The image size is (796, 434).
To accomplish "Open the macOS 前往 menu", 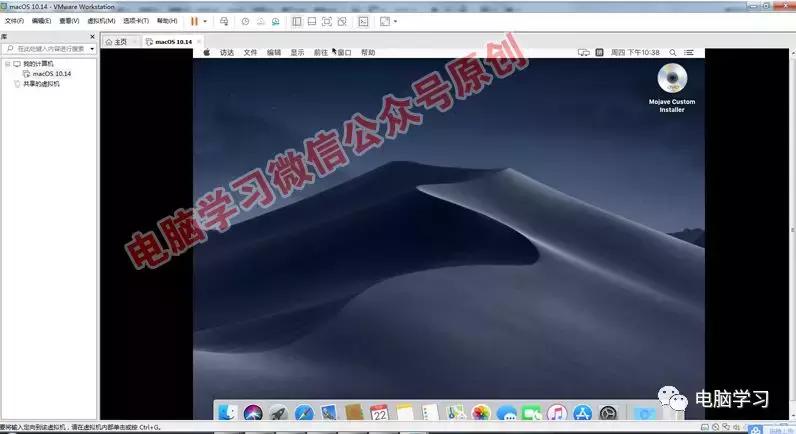I will 321,52.
